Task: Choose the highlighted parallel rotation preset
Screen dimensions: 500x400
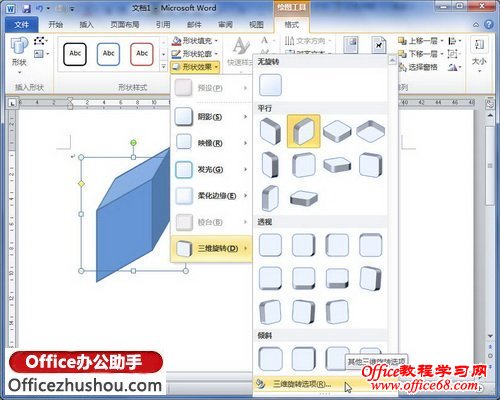Action: click(304, 131)
